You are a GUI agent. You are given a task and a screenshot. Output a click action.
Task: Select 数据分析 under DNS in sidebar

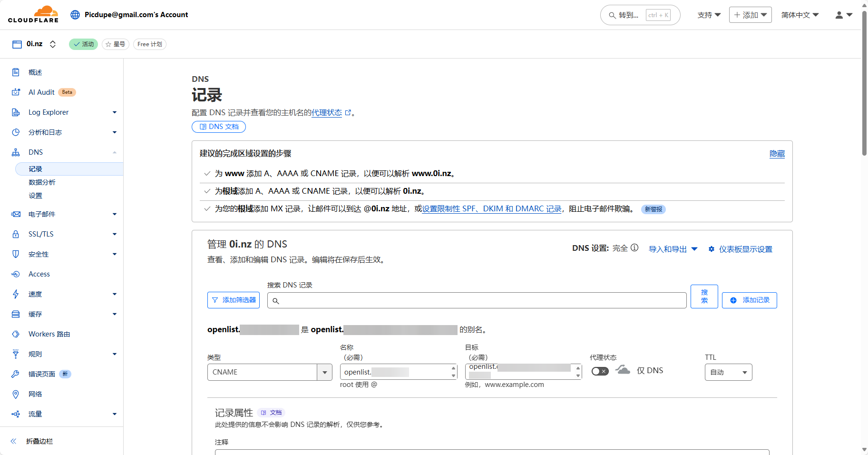42,182
